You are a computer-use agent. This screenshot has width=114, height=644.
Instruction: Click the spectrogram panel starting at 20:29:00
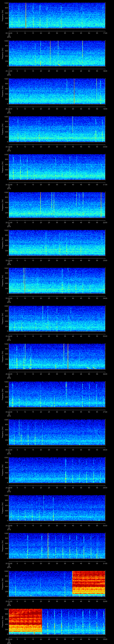pyautogui.click(x=57, y=508)
